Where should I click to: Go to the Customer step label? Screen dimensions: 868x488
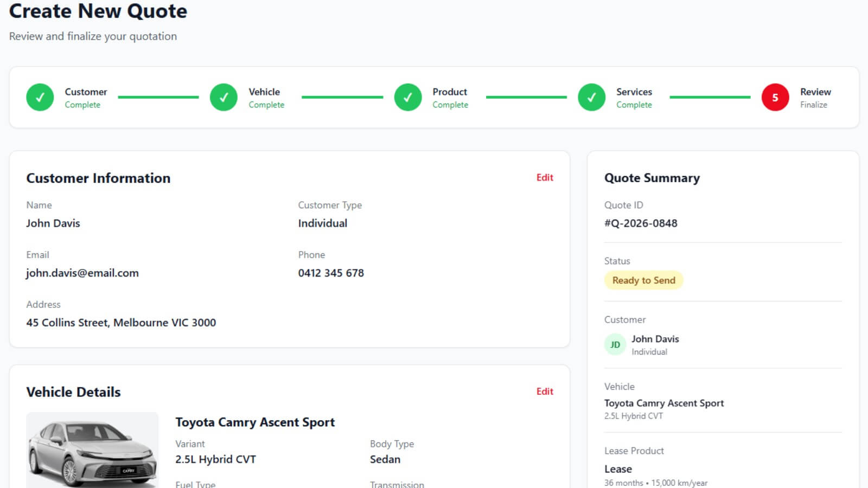pos(86,92)
